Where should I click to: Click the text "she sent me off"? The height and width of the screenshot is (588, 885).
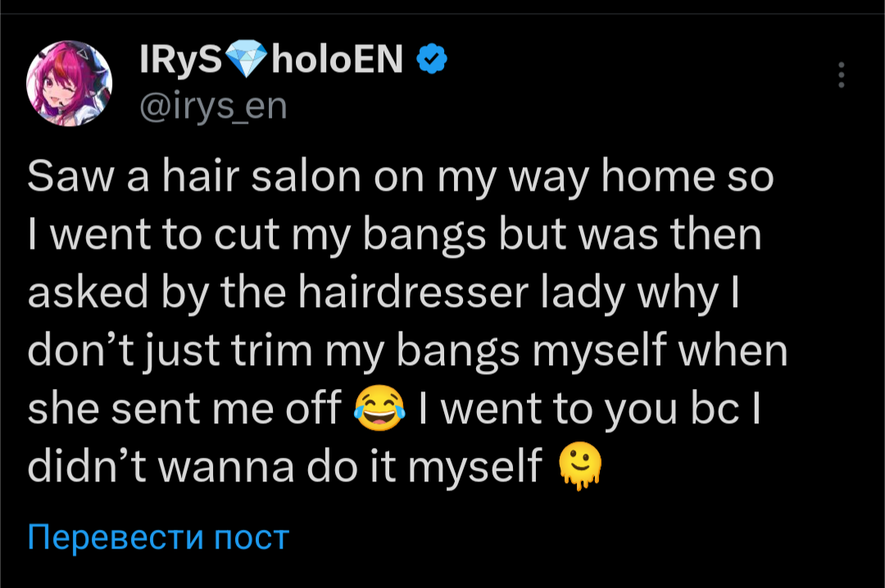[184, 409]
